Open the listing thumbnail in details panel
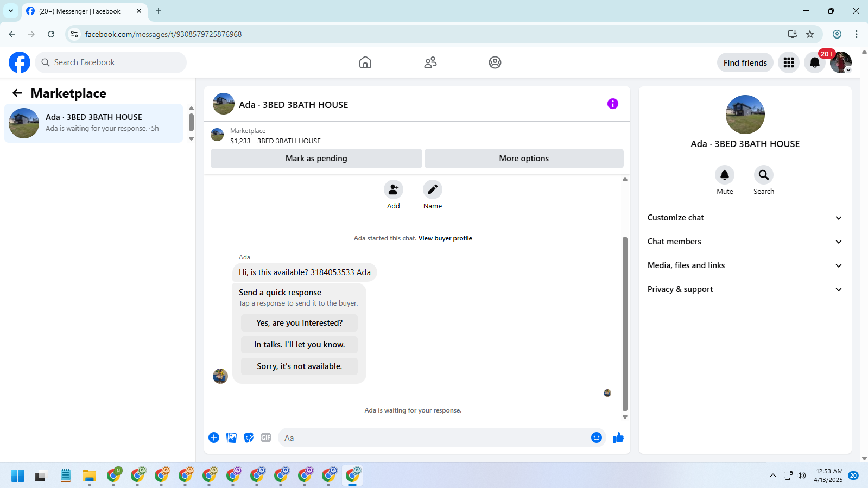868x488 pixels. click(745, 115)
